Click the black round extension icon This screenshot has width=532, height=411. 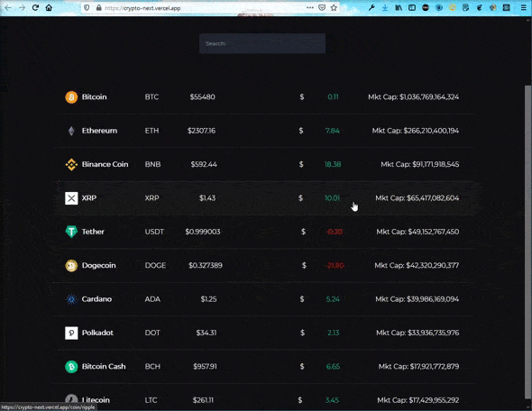point(426,7)
